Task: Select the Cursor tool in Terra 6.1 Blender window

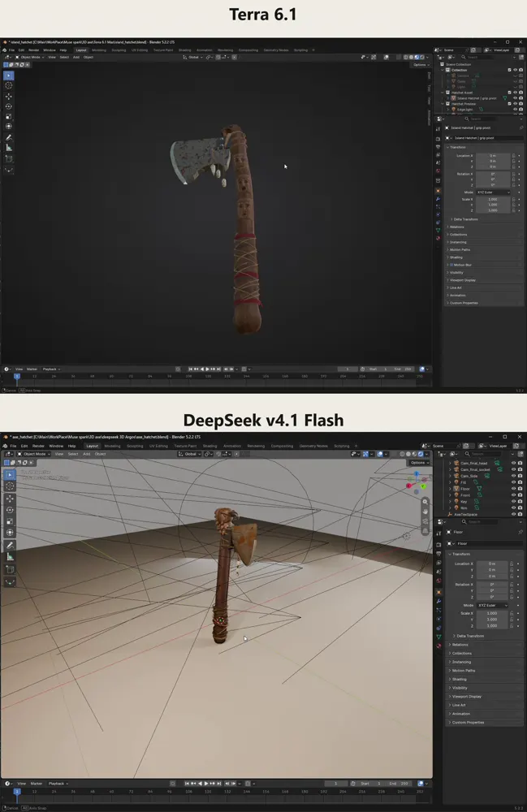Action: click(9, 85)
